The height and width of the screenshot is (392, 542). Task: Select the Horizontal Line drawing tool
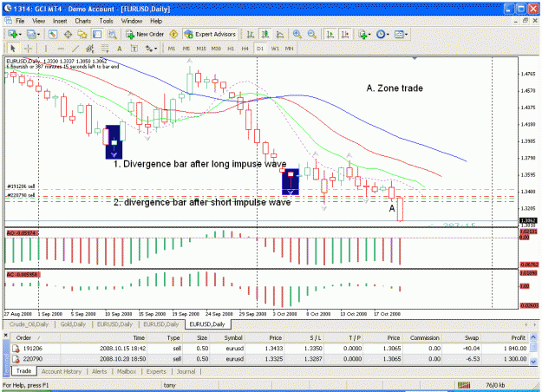pos(61,49)
